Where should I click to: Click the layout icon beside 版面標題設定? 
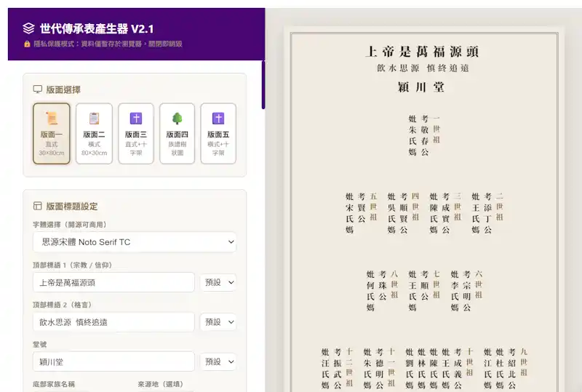38,206
